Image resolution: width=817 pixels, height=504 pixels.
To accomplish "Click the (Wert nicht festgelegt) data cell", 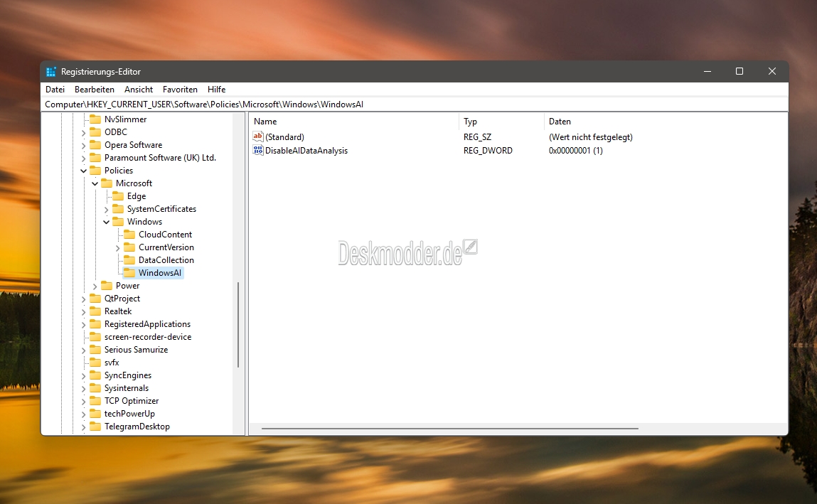I will 591,137.
